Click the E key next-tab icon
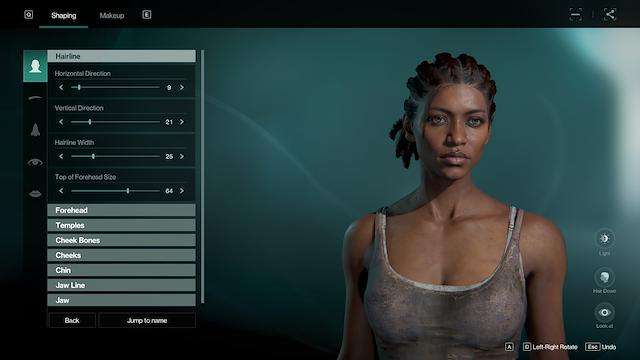This screenshot has width=640, height=360. 147,15
